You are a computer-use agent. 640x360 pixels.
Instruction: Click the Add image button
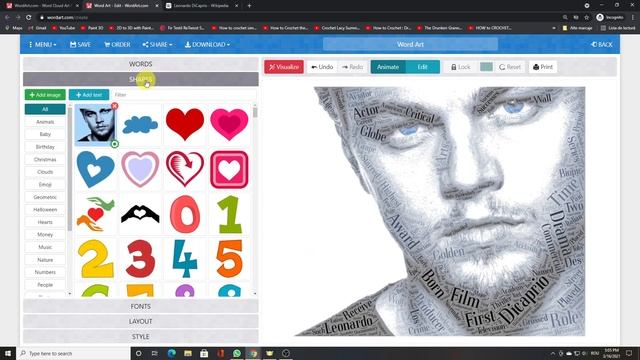point(45,95)
